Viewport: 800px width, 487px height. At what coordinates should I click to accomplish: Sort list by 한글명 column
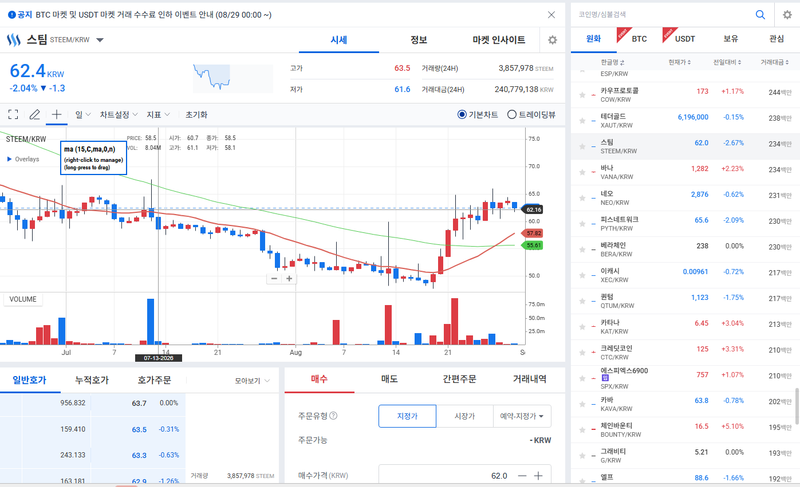(612, 62)
